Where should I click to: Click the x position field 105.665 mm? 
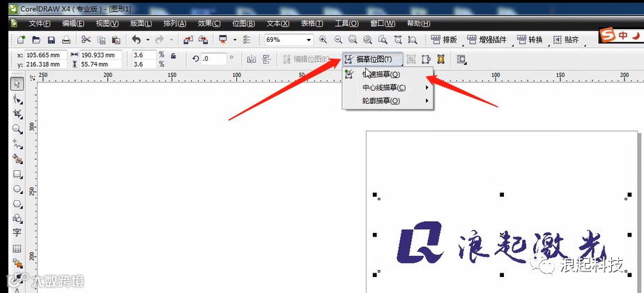pos(45,54)
